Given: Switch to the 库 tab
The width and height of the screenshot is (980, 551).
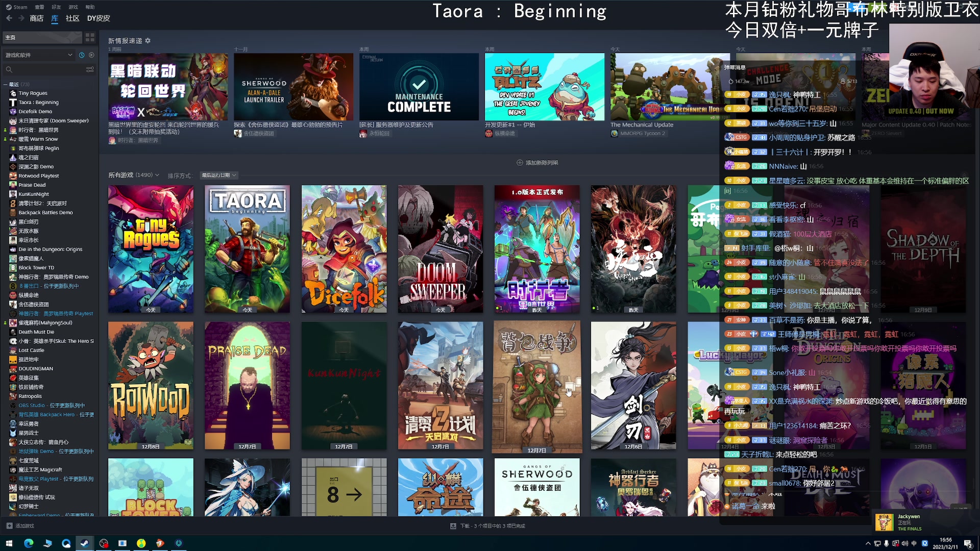Looking at the screenshot, I should tap(55, 18).
